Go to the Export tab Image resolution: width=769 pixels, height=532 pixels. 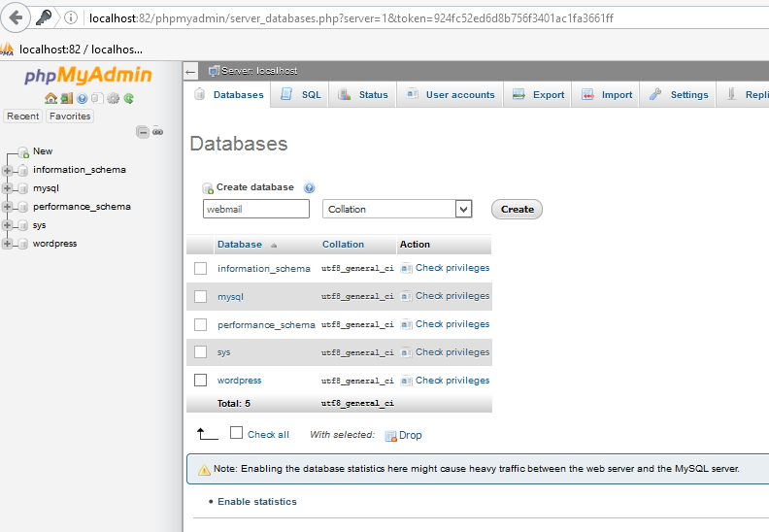tap(538, 94)
